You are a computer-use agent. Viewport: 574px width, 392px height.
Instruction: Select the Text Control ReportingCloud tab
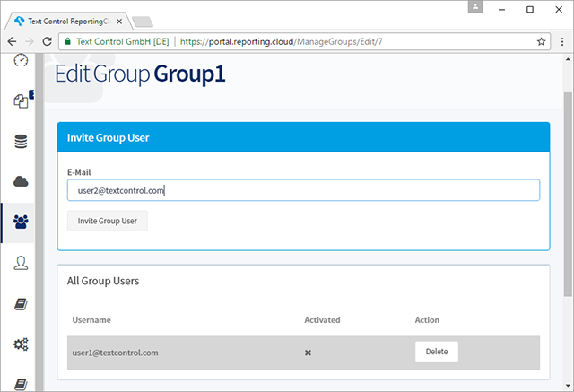[x=67, y=22]
